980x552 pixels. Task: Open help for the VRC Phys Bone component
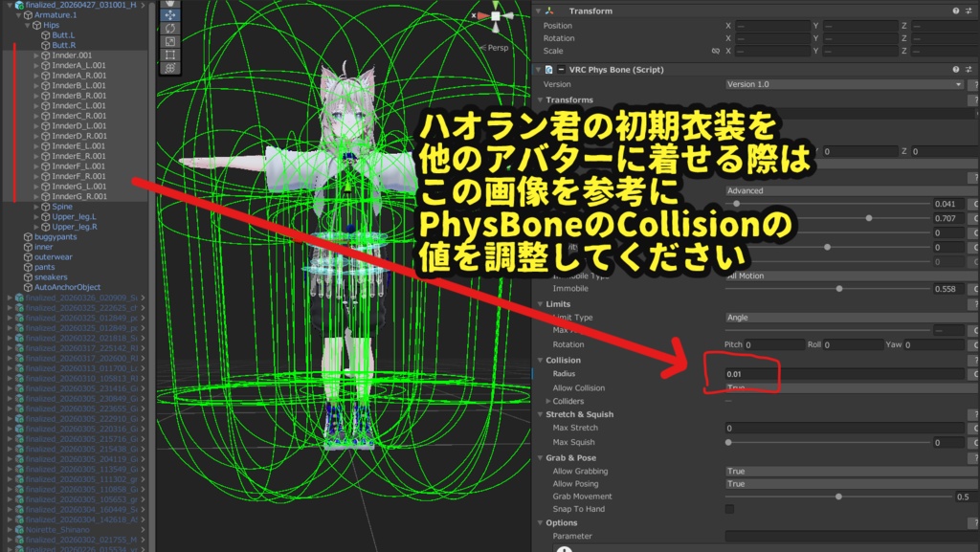(x=955, y=69)
